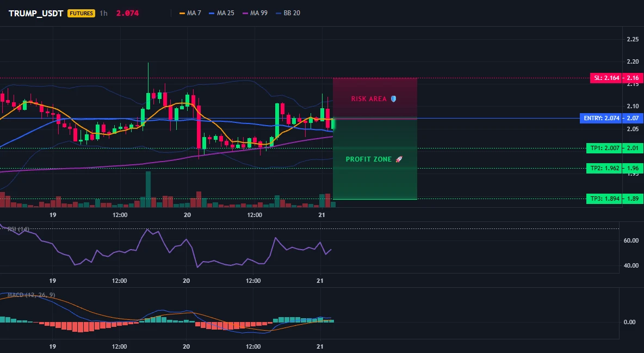Click the 2.10 price axis label
The width and height of the screenshot is (644, 353).
click(633, 107)
